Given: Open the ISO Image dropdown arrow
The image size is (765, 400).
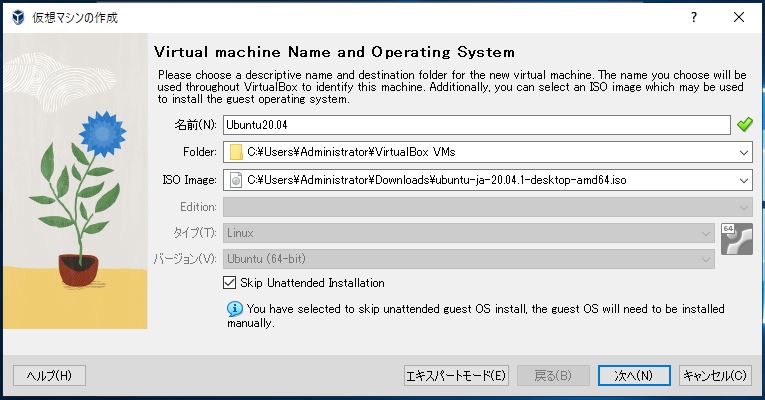Looking at the screenshot, I should click(743, 180).
